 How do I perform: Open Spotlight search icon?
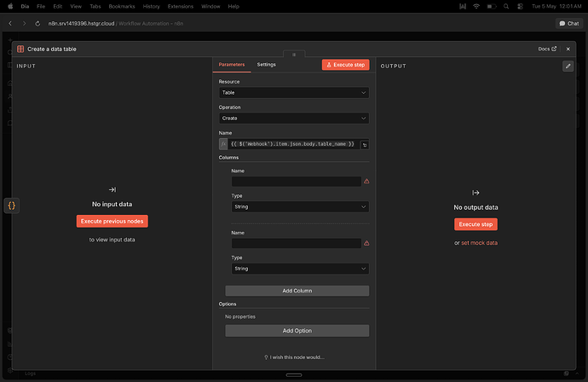(x=506, y=6)
